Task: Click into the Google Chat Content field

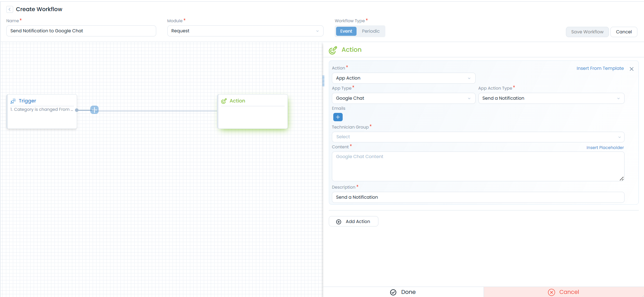Action: 478,166
